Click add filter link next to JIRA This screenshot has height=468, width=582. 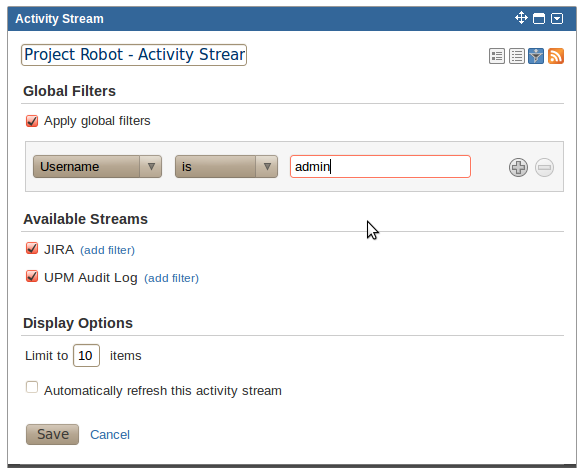point(108,251)
